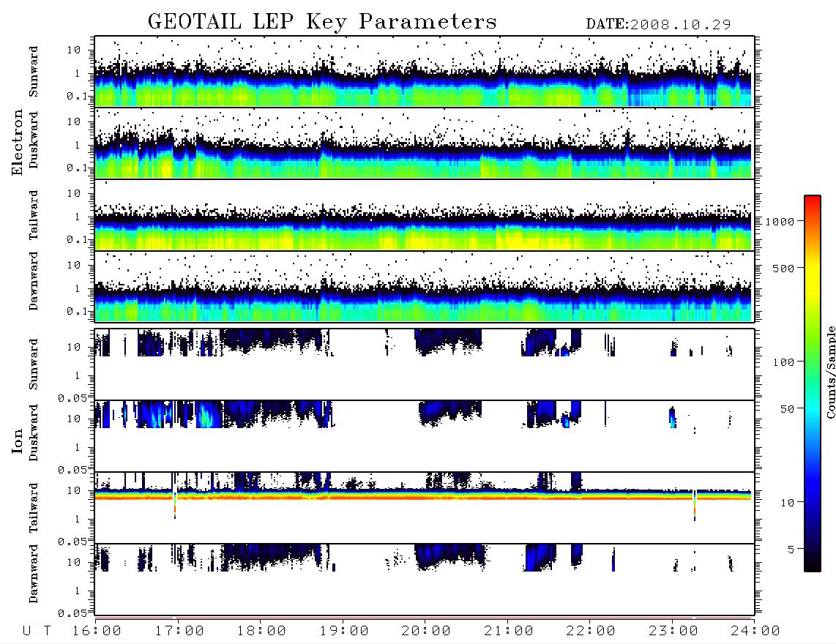
Task: Click the 'Electron' group label
Action: 17,143
